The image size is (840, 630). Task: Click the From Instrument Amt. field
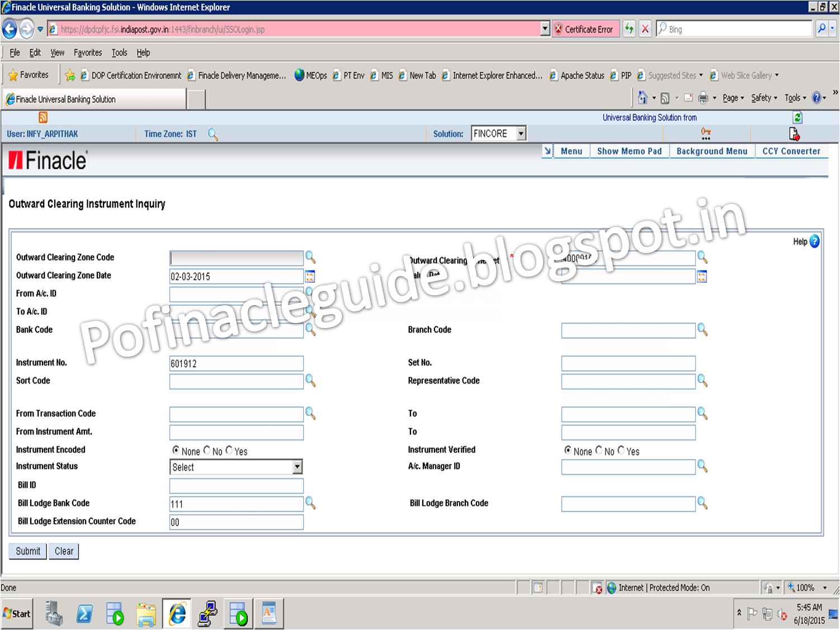(237, 432)
